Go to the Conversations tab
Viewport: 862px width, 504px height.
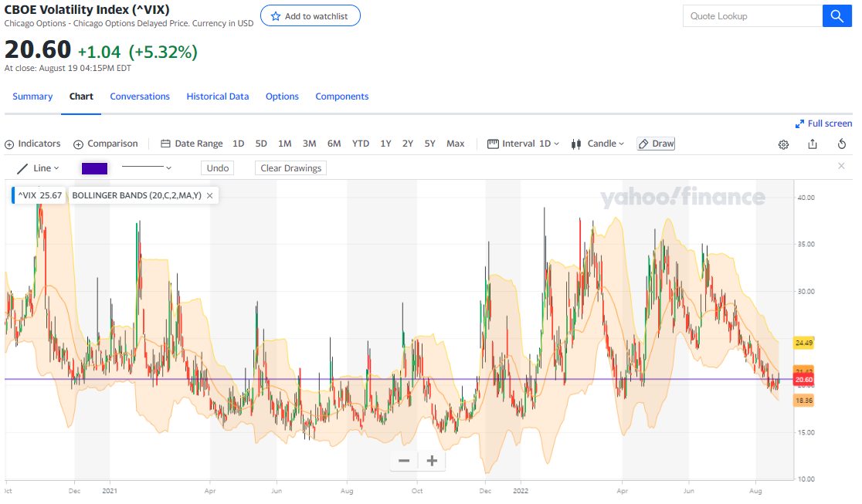(140, 96)
